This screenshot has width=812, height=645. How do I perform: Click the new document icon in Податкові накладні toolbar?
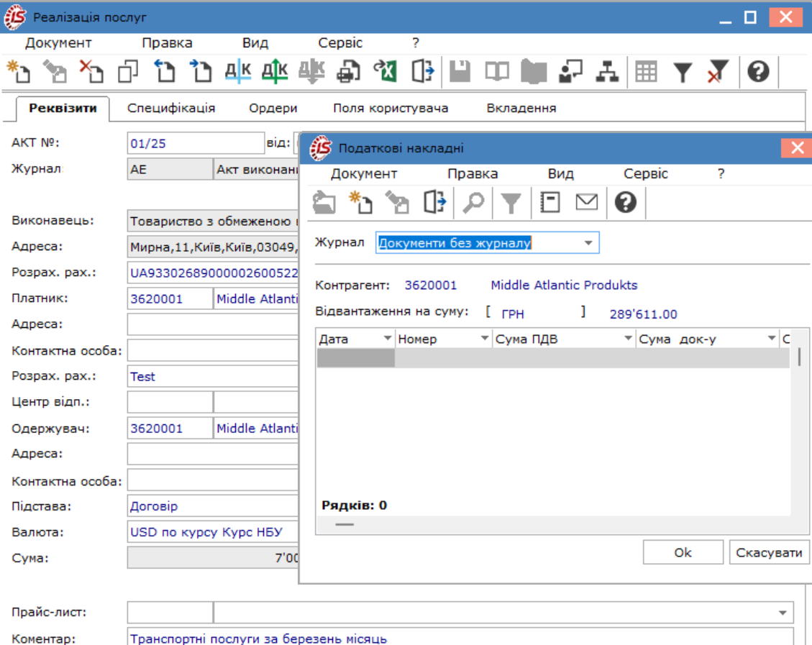(361, 202)
